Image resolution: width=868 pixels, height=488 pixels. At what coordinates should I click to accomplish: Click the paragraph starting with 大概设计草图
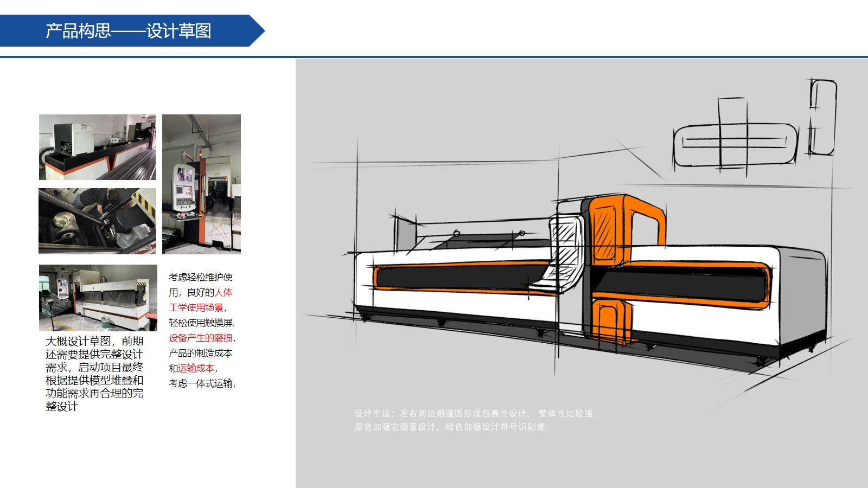(94, 373)
